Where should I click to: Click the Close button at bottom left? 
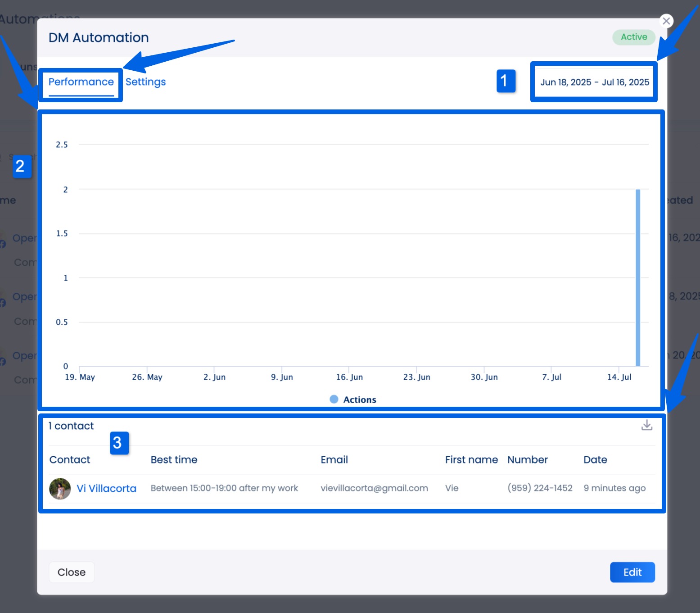click(x=71, y=572)
